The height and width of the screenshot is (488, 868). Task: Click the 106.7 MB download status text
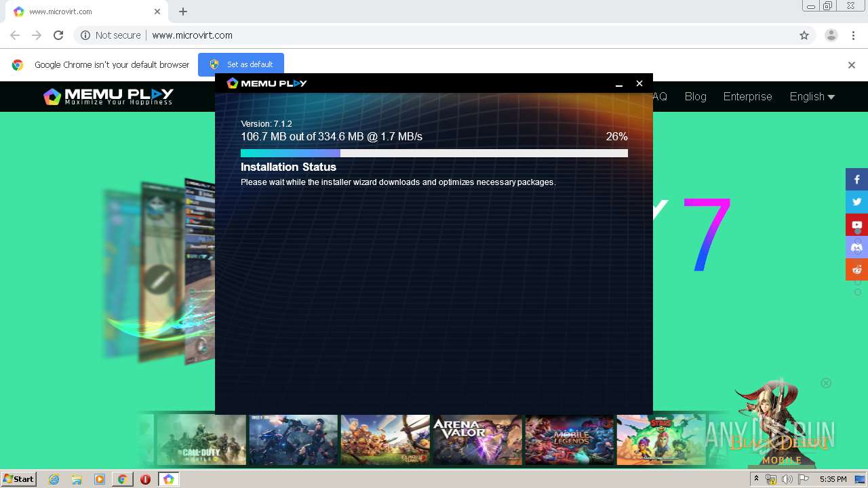click(332, 137)
